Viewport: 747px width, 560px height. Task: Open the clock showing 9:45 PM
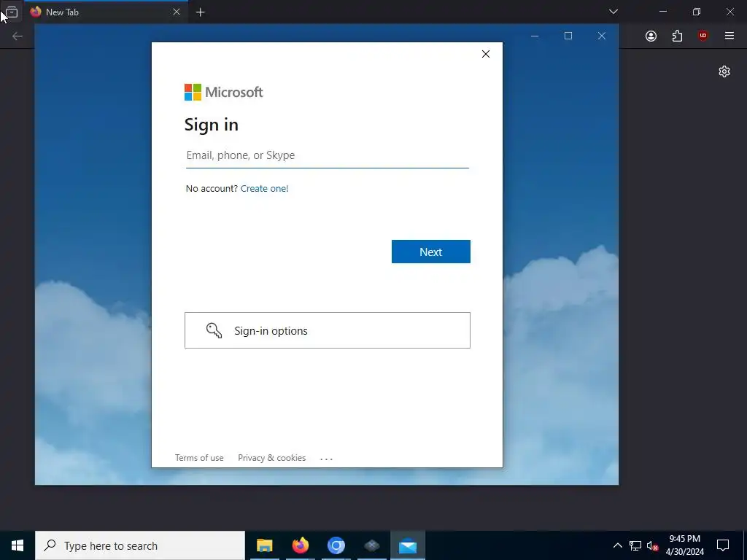(x=684, y=545)
